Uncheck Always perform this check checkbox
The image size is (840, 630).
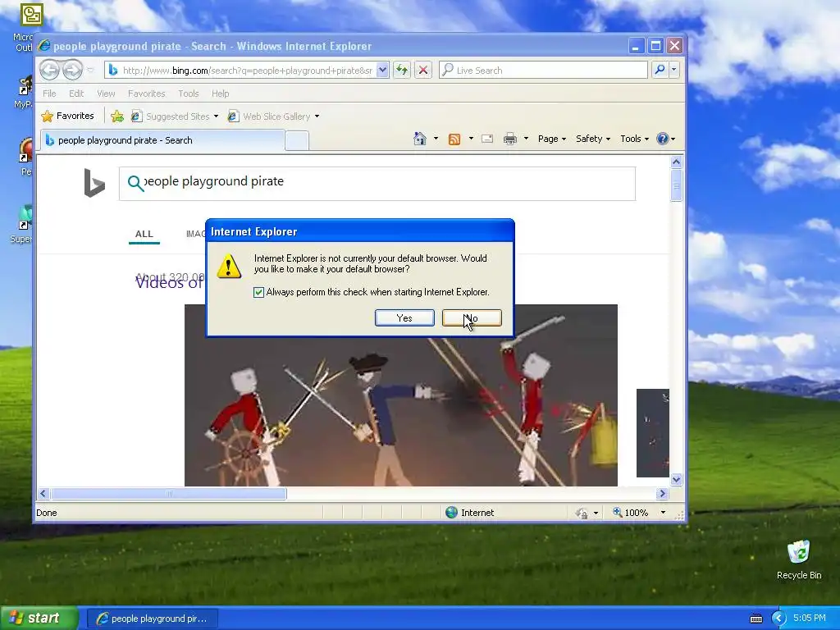[258, 292]
